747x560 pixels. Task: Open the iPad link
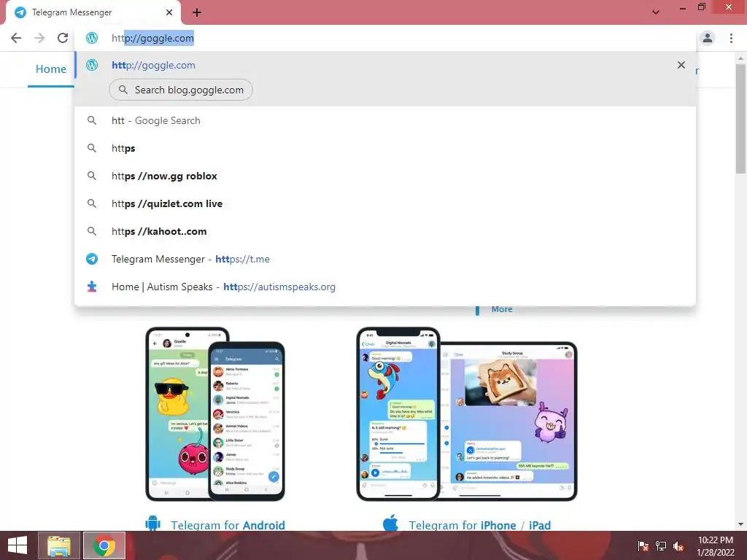point(539,525)
